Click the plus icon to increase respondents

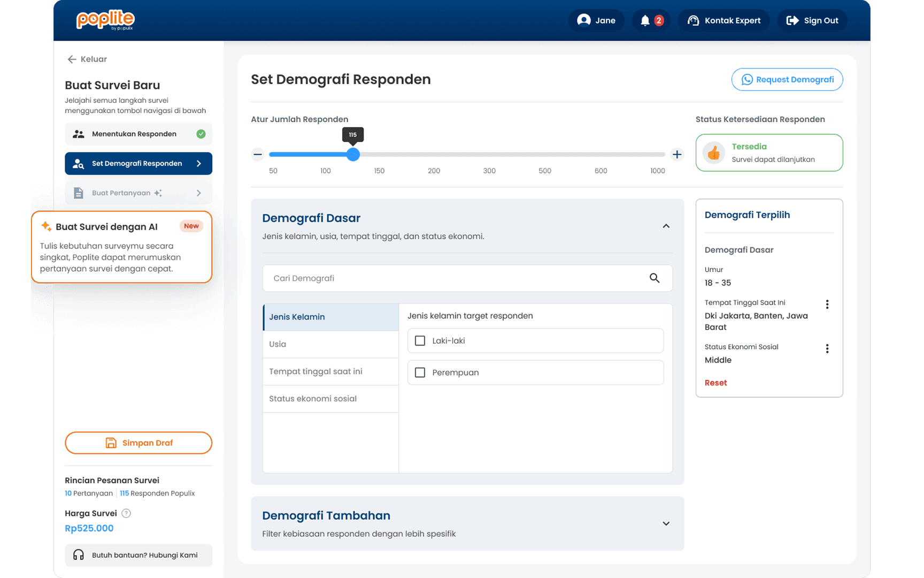pos(677,155)
